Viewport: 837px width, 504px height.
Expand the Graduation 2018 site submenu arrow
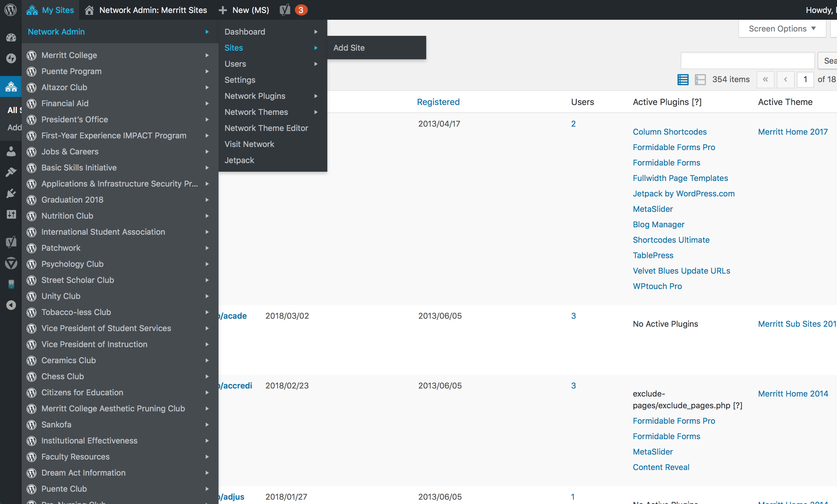point(207,199)
